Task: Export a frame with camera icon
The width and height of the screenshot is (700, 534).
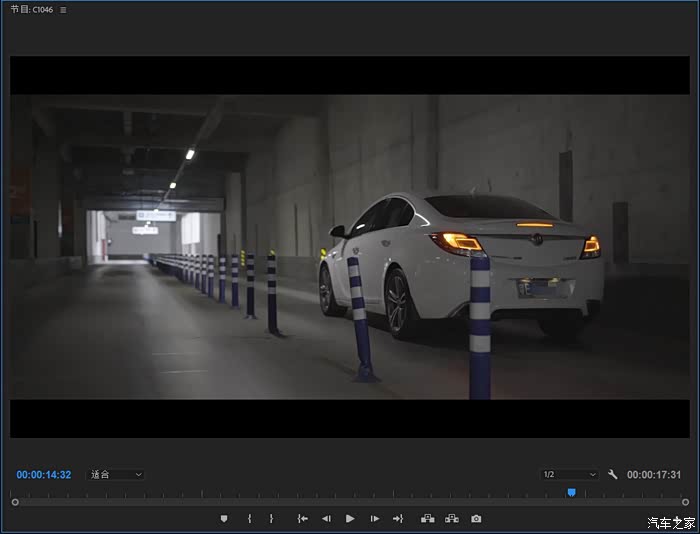Action: click(x=476, y=518)
